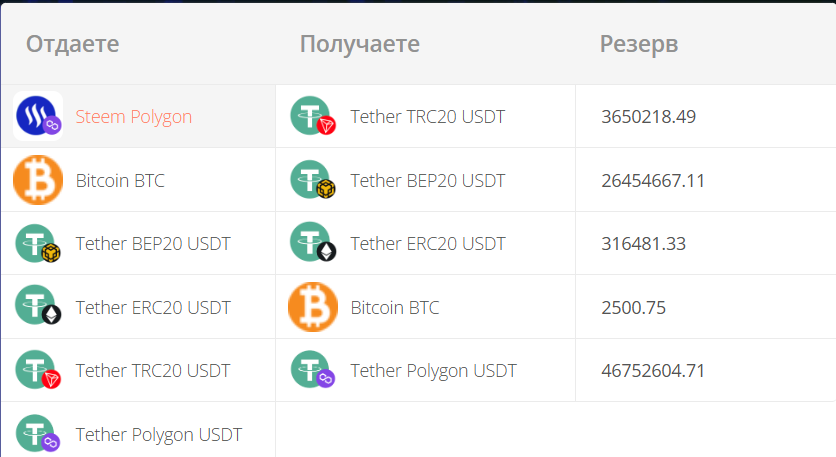The width and height of the screenshot is (836, 457).
Task: Click the Bitcoin icon in Получаете column
Action: click(x=313, y=307)
